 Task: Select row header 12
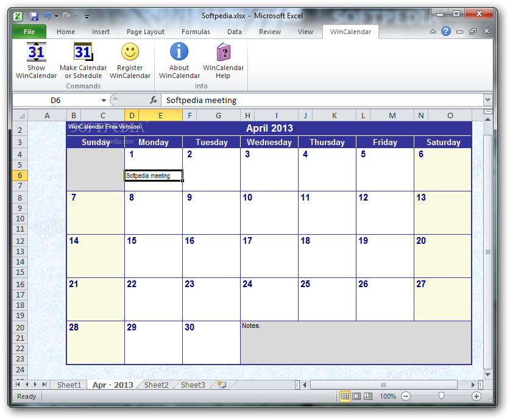(x=20, y=241)
